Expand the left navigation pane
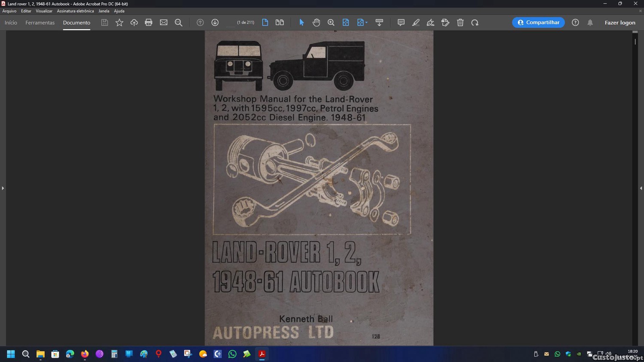The image size is (644, 362). click(3, 188)
